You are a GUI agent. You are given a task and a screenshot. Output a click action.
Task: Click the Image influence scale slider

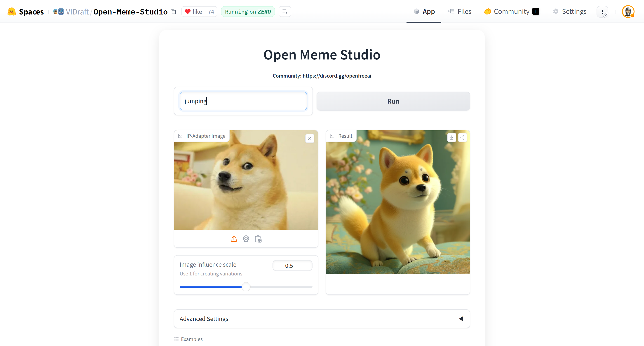click(x=246, y=287)
